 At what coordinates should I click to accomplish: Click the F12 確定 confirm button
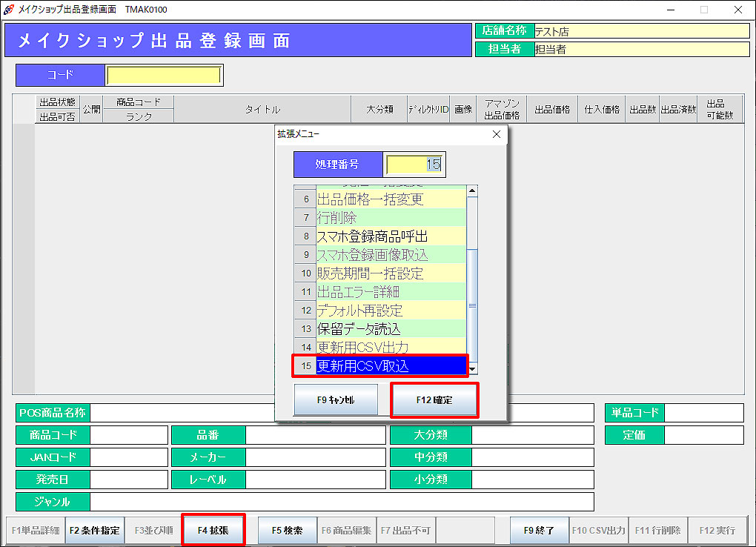pyautogui.click(x=434, y=400)
